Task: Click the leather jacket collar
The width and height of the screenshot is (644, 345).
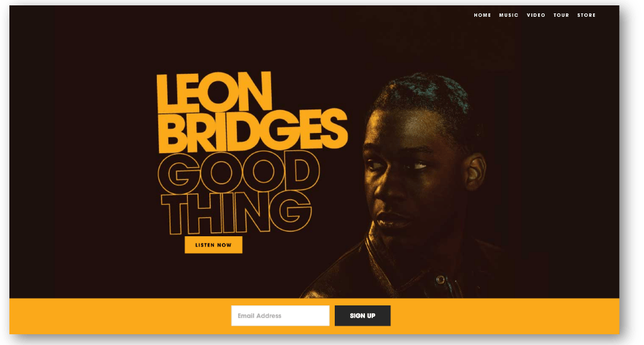Action: pos(382,263)
